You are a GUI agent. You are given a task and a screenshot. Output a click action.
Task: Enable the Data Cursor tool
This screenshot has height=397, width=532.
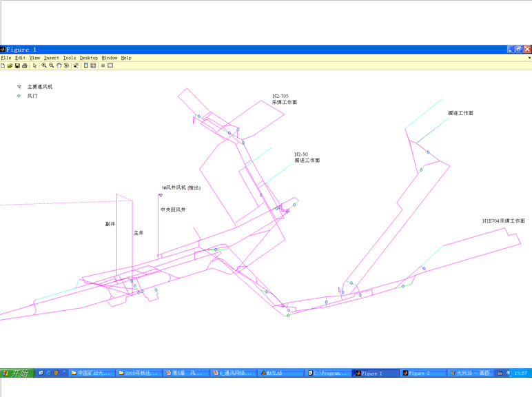[x=76, y=66]
